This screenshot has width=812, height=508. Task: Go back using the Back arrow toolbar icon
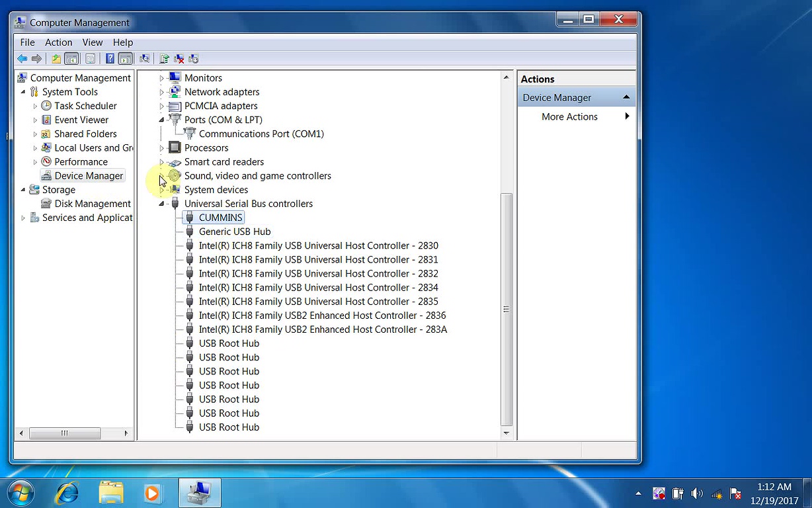coord(22,59)
